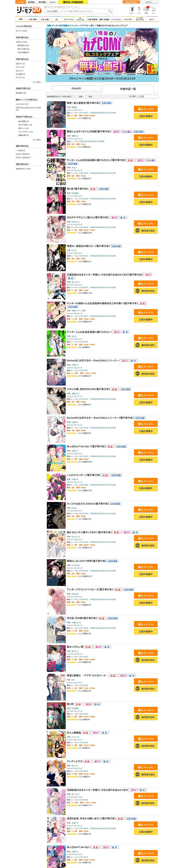The image size is (174, 868).
Task: Open the ヘルプ question mark icon
Action: click(x=139, y=10)
